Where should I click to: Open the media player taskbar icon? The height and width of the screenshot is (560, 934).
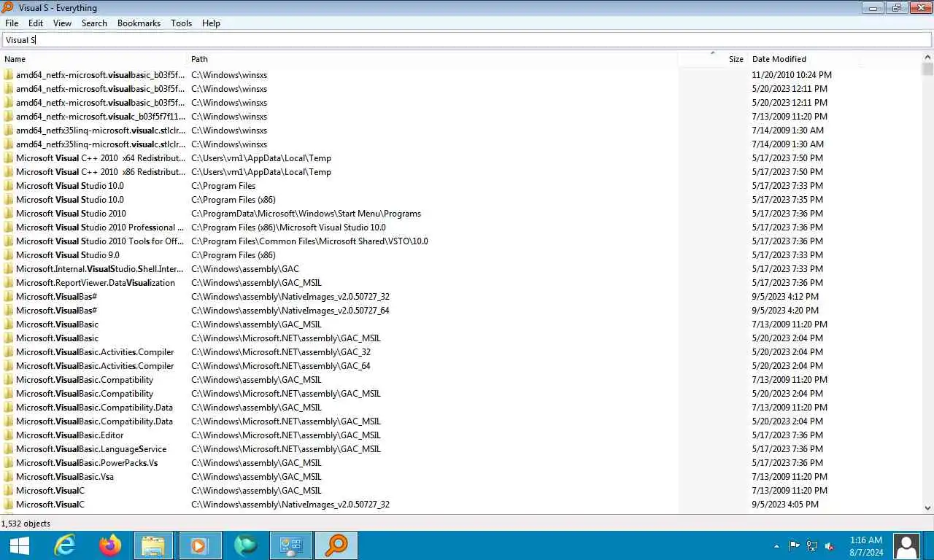coord(200,545)
